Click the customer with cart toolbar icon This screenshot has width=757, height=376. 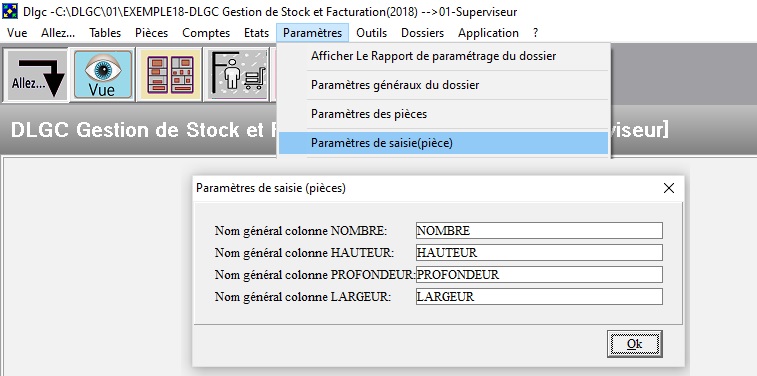237,75
